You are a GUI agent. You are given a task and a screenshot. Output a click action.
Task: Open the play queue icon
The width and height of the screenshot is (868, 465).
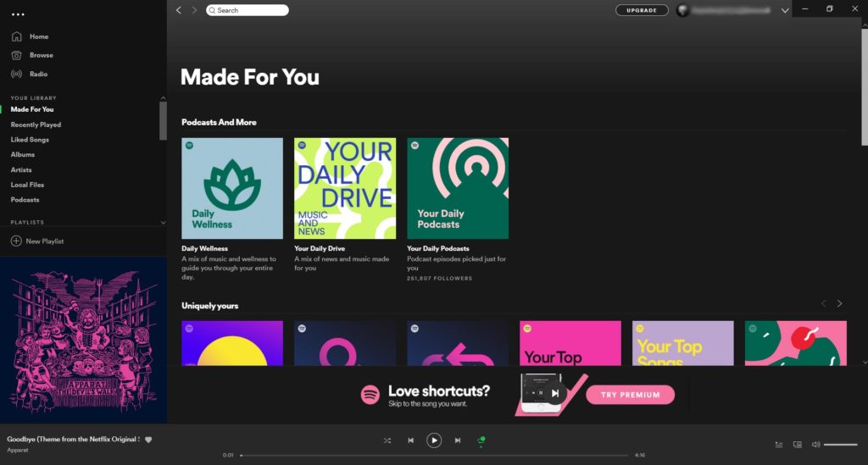click(x=779, y=445)
